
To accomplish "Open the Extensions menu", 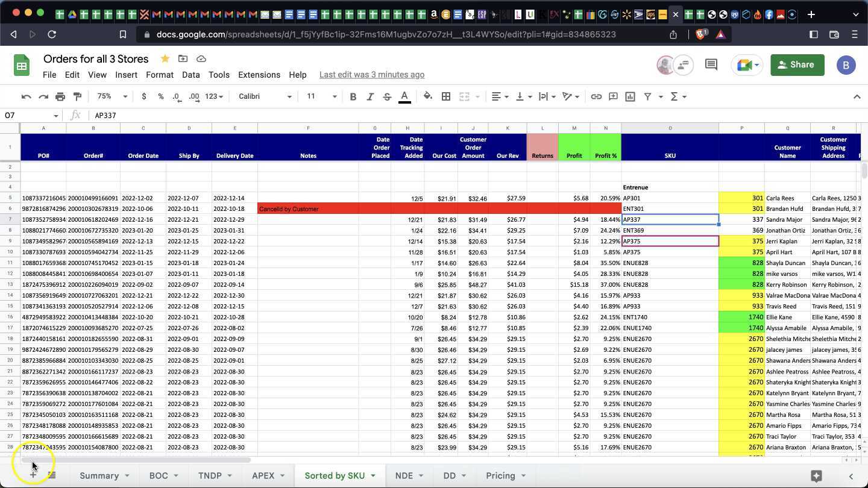I will point(259,75).
